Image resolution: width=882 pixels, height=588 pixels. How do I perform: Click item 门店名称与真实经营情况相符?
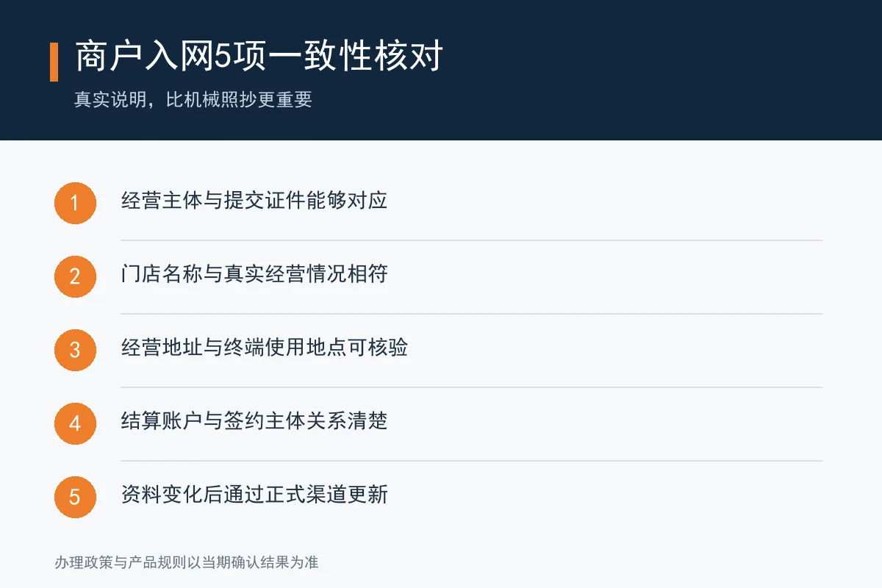254,274
